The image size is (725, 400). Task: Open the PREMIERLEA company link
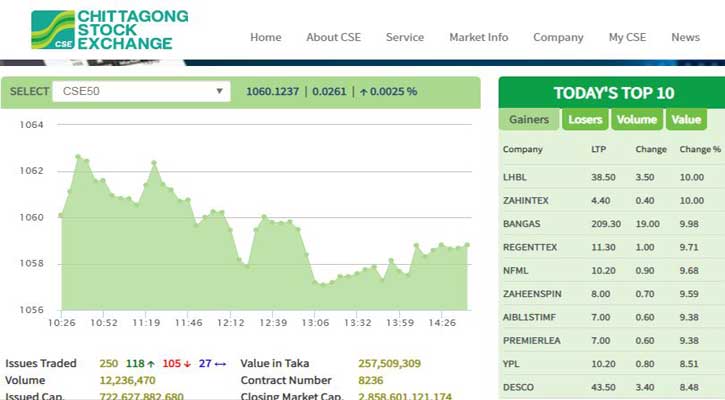[532, 341]
